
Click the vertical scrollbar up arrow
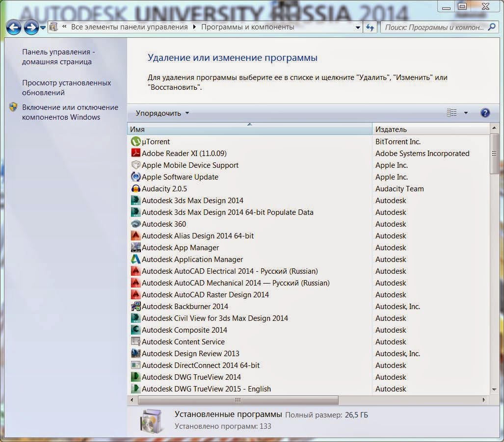[494, 128]
